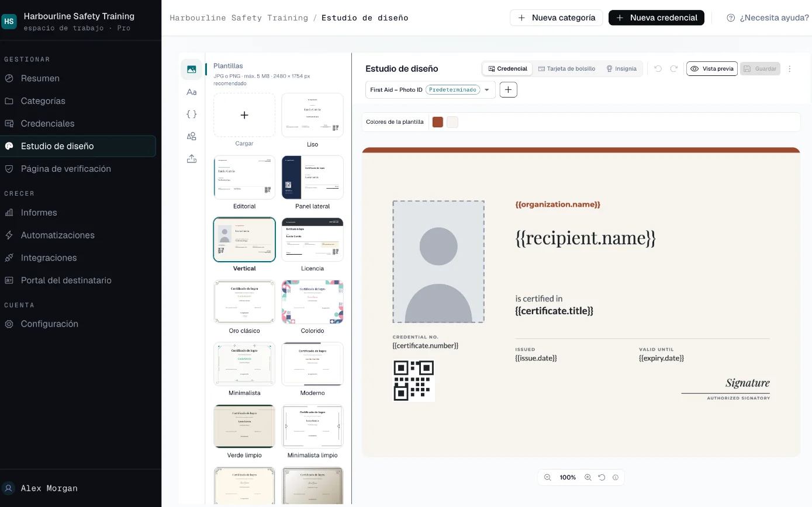812x507 pixels.
Task: Open the Plantillas image panel icon
Action: pos(191,69)
